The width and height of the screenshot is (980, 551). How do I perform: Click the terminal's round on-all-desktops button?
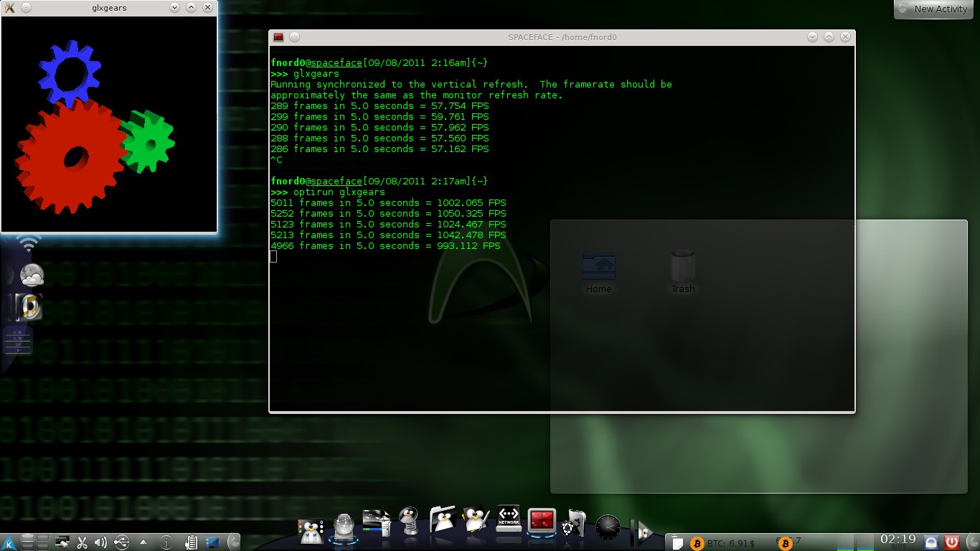pos(294,37)
